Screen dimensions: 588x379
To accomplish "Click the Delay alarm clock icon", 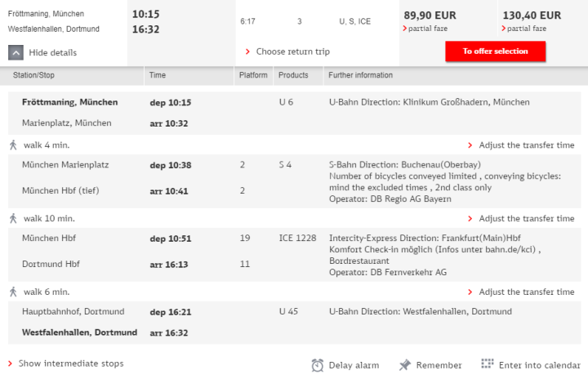I will click(x=317, y=365).
